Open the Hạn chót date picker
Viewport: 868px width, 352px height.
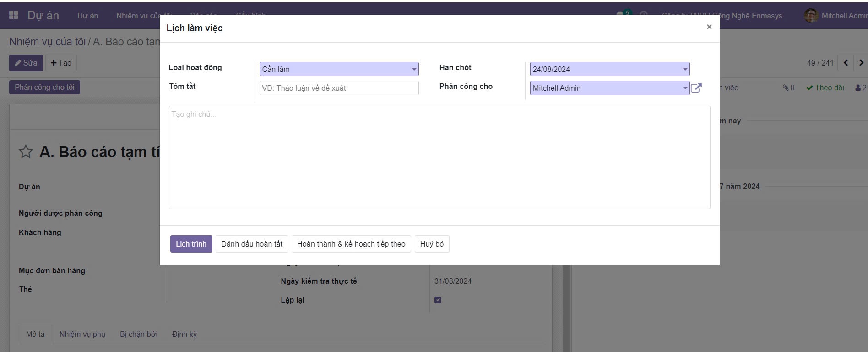point(609,69)
